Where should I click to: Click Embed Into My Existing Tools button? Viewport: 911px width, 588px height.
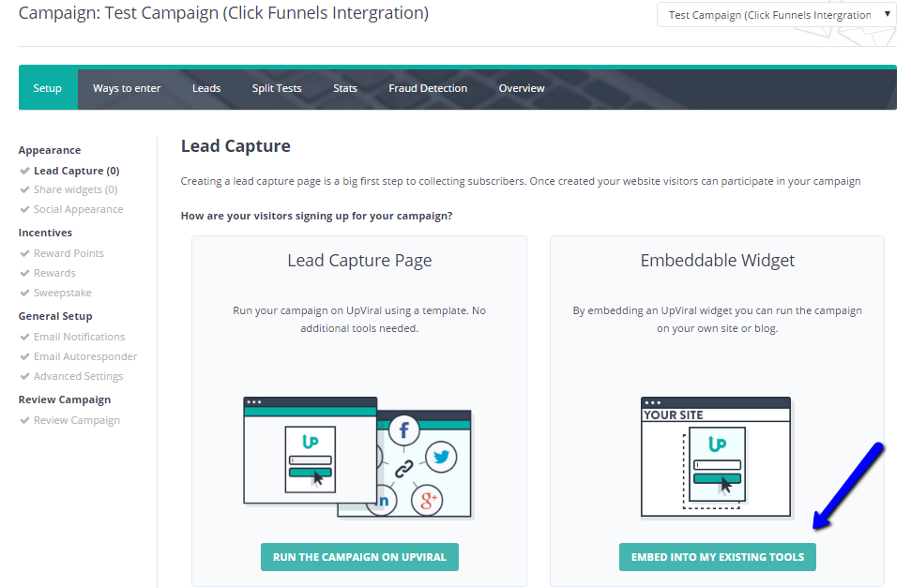(718, 557)
